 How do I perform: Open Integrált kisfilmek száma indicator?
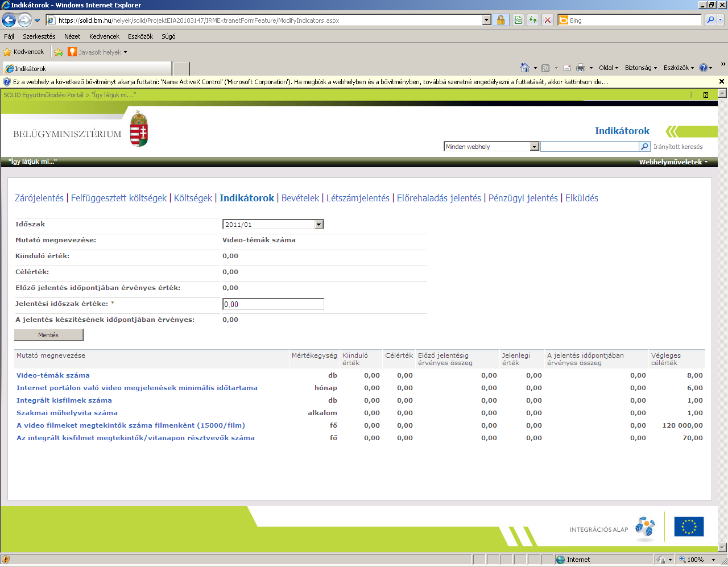(64, 400)
